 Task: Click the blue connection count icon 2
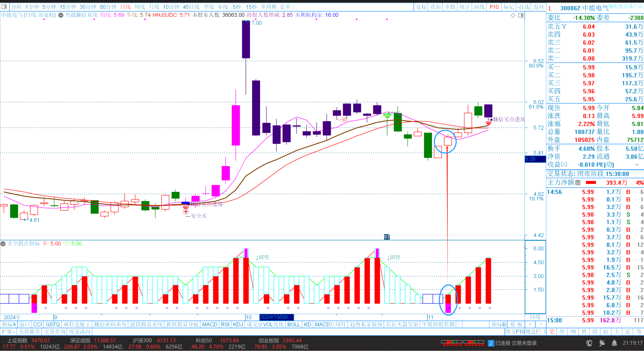(x=491, y=343)
